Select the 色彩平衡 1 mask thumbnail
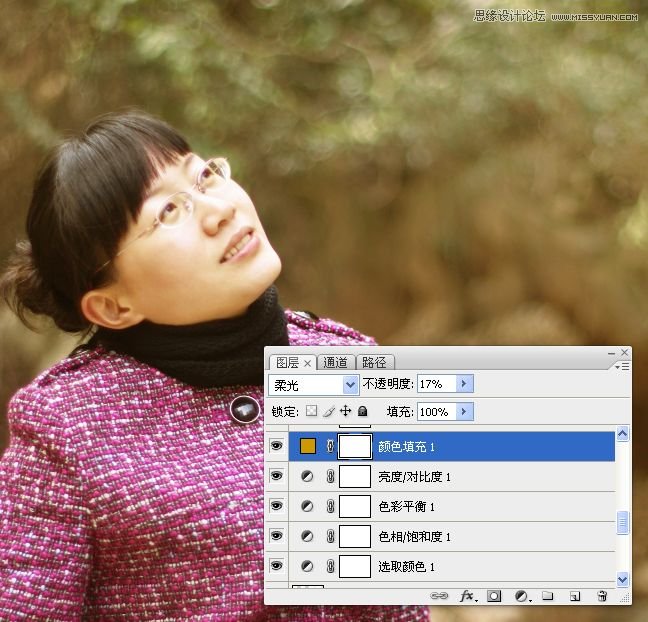Screen dimensions: 648x622 point(355,506)
